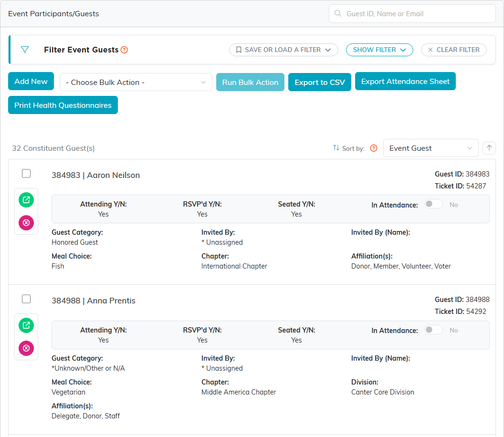Click the funnel filter icon
504x437 pixels.
(25, 50)
